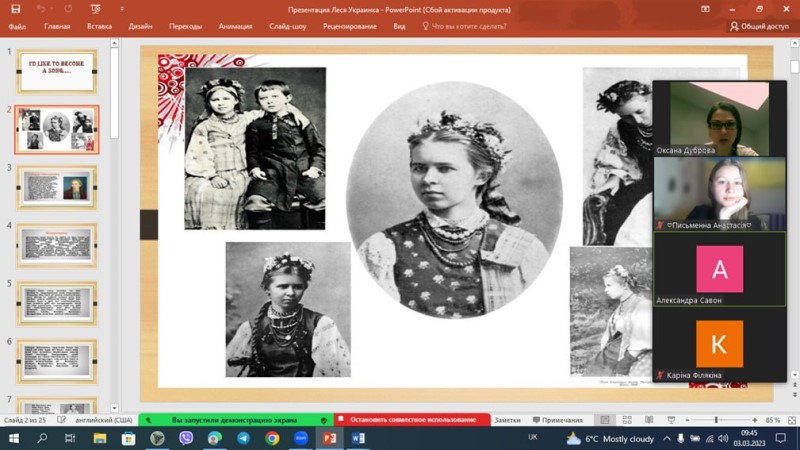
Task: Click the slide panel scroll-down arrow
Action: (x=114, y=408)
